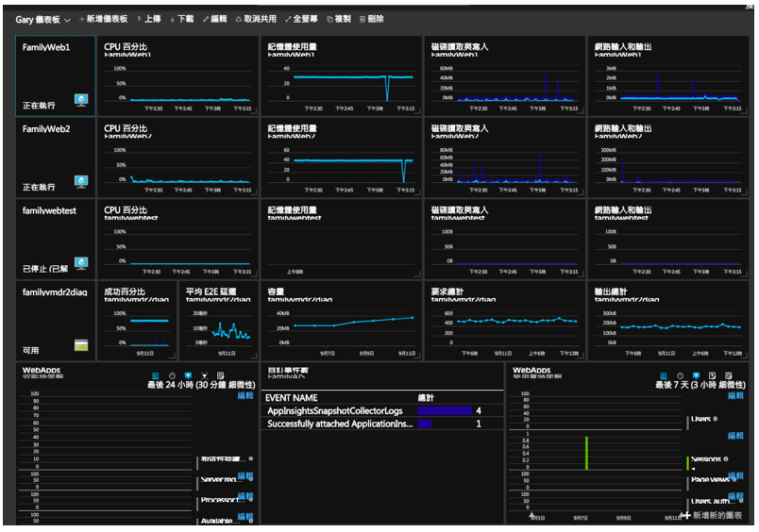Viewport: 759px width, 532px height.
Task: Open the Gary 儀表板 dashboard dropdown
Action: pyautogui.click(x=42, y=20)
